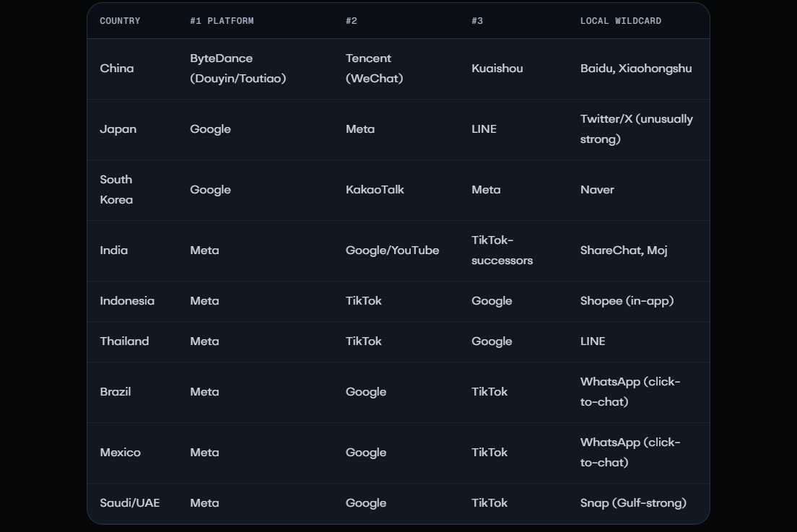Viewport: 797px width, 532px height.
Task: Click Google in the Brazil row
Action: [366, 392]
